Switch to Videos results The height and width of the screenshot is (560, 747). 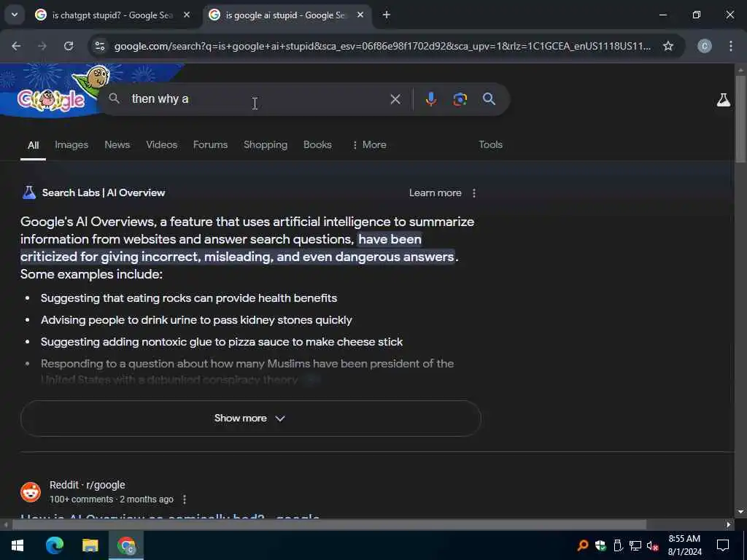tap(161, 145)
